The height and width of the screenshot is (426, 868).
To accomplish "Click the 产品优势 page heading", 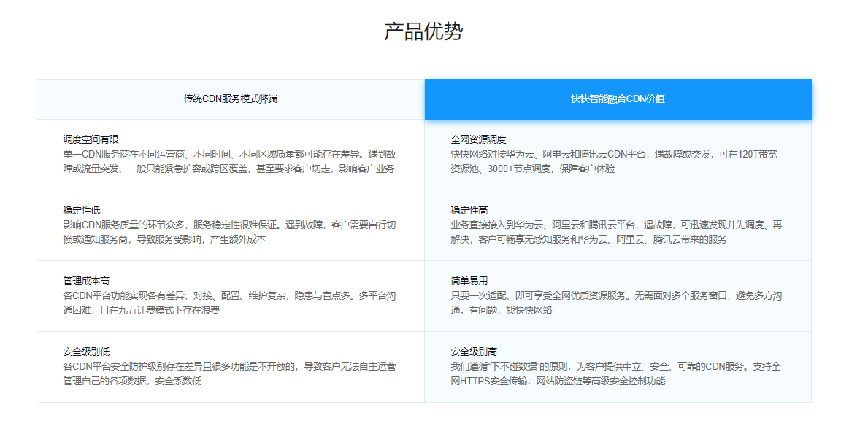I will tap(423, 31).
